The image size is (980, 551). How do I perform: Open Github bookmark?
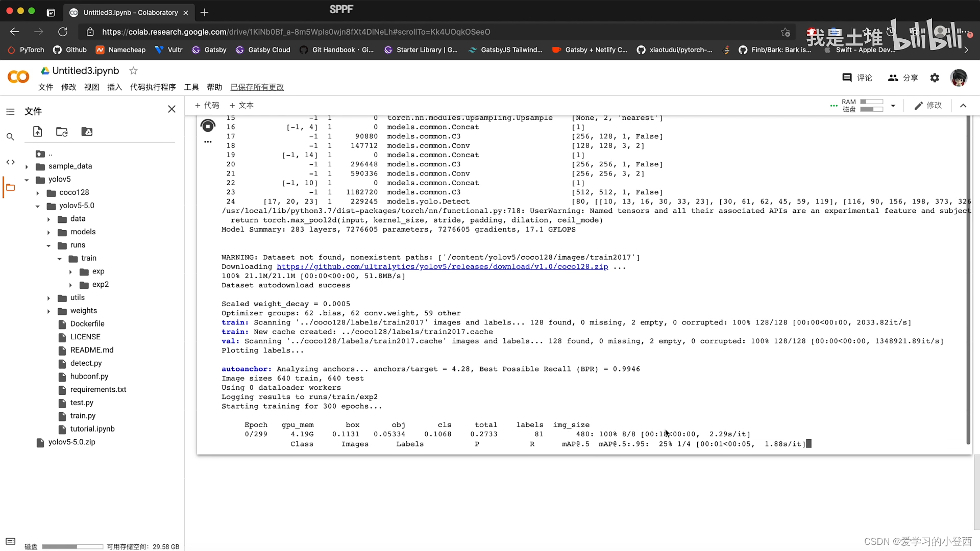(70, 50)
